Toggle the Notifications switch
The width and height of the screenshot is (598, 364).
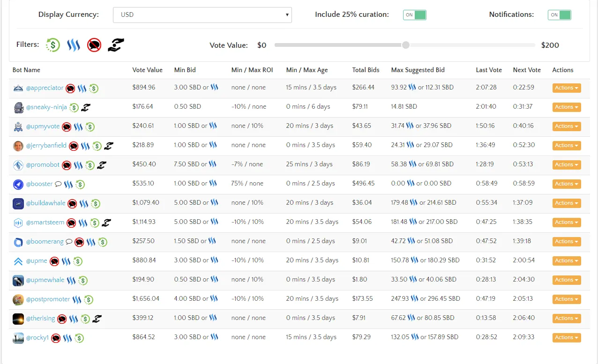(x=560, y=15)
